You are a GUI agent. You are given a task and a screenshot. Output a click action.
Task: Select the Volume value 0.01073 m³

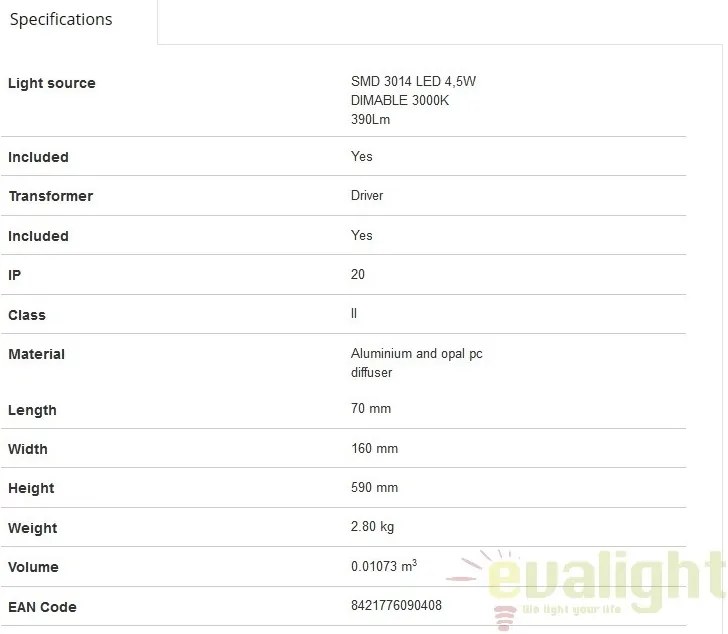(x=384, y=566)
